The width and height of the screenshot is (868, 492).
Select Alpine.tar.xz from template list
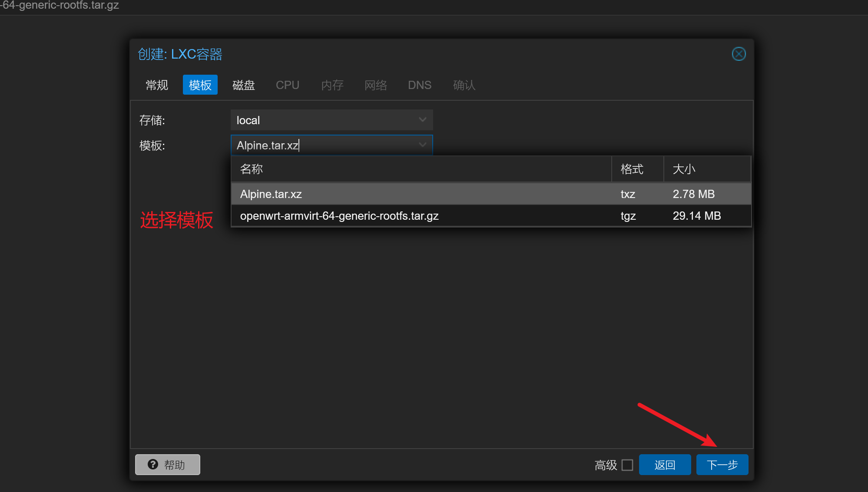click(x=271, y=194)
